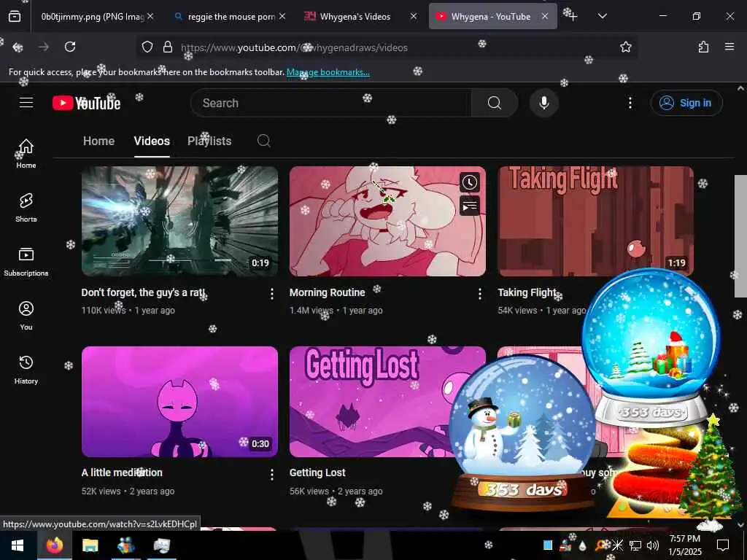Screen dimensions: 747x560
Task: Open Subscriptions in YouTube sidebar
Action: 26,262
